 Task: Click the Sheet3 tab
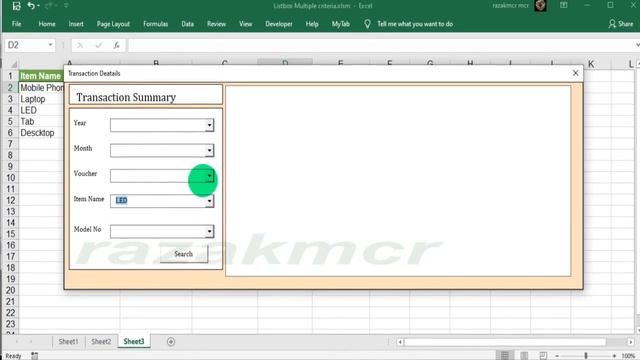click(x=134, y=342)
